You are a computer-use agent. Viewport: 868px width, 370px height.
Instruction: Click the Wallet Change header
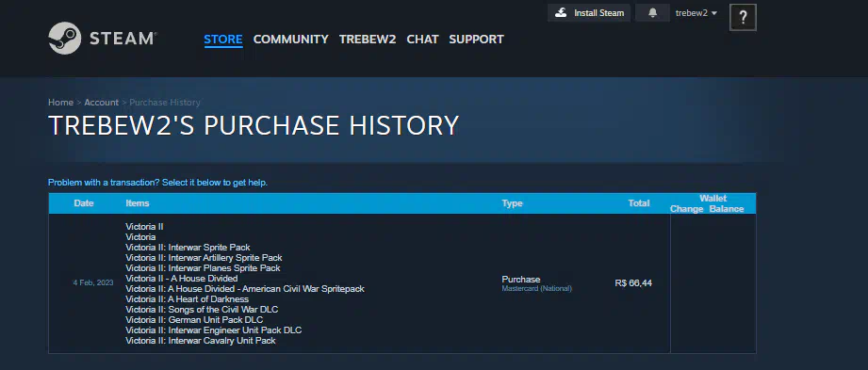click(x=686, y=209)
